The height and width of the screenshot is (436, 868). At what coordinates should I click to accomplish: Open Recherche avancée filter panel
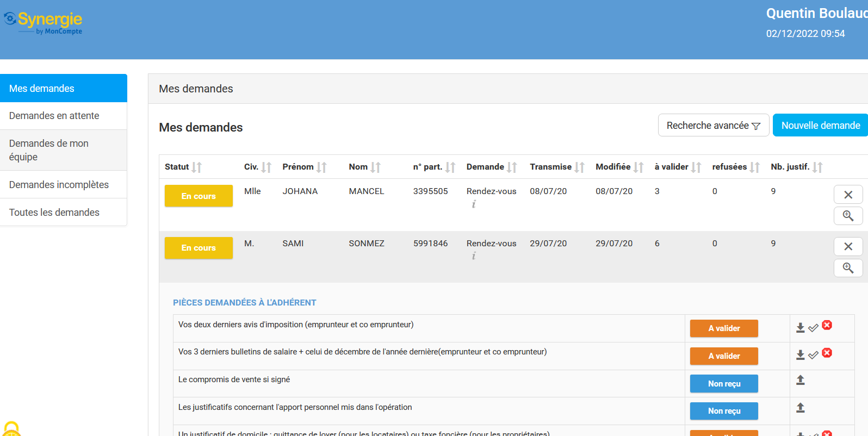[713, 126]
